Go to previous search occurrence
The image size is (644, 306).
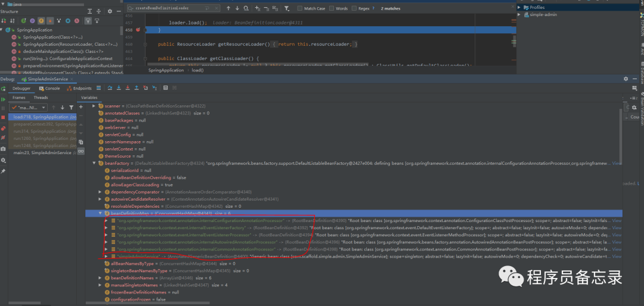click(228, 8)
